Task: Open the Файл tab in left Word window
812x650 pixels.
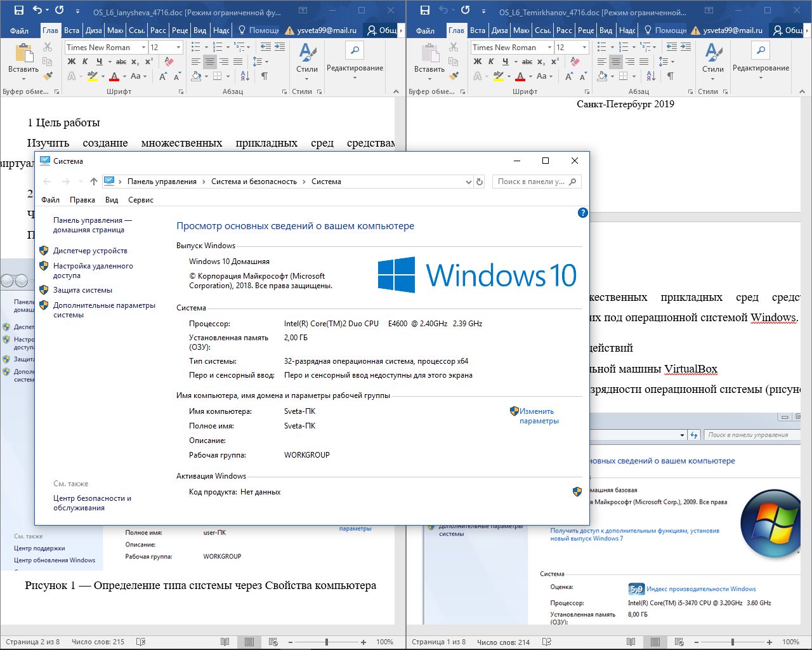Action: click(19, 30)
